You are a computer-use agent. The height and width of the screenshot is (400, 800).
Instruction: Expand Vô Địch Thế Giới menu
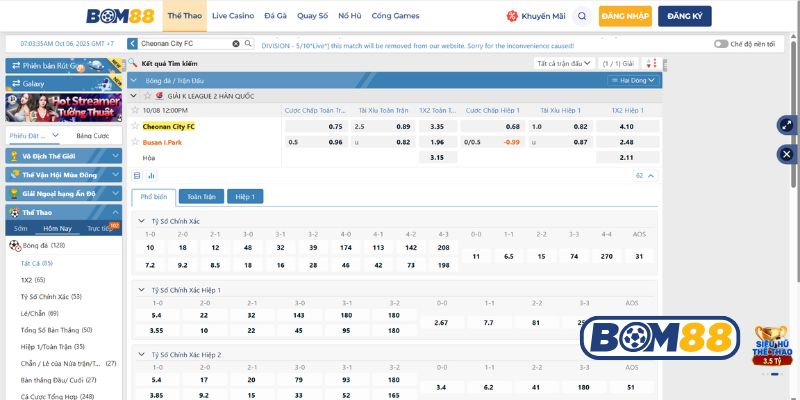[x=64, y=156]
